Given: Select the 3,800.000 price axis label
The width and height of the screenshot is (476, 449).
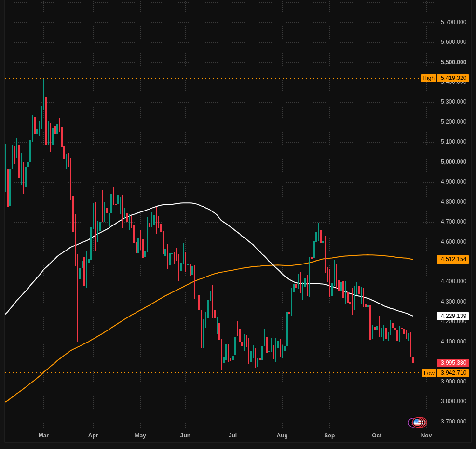Looking at the screenshot, I should pyautogui.click(x=453, y=401).
